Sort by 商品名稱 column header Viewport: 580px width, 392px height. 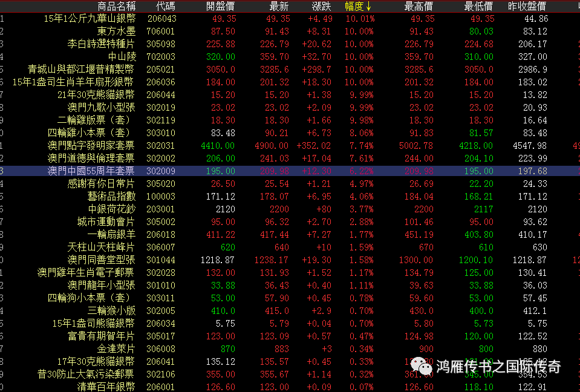[117, 6]
